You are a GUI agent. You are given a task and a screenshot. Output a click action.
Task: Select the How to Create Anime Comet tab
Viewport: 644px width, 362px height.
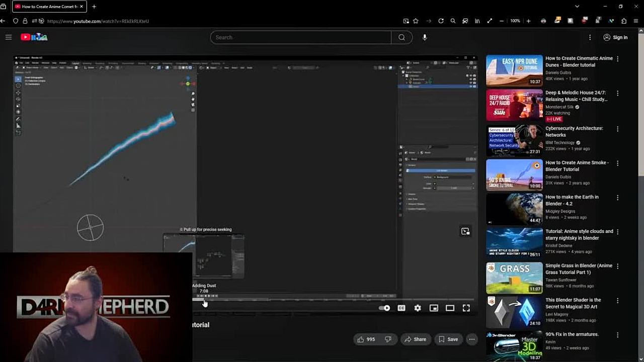(49, 7)
